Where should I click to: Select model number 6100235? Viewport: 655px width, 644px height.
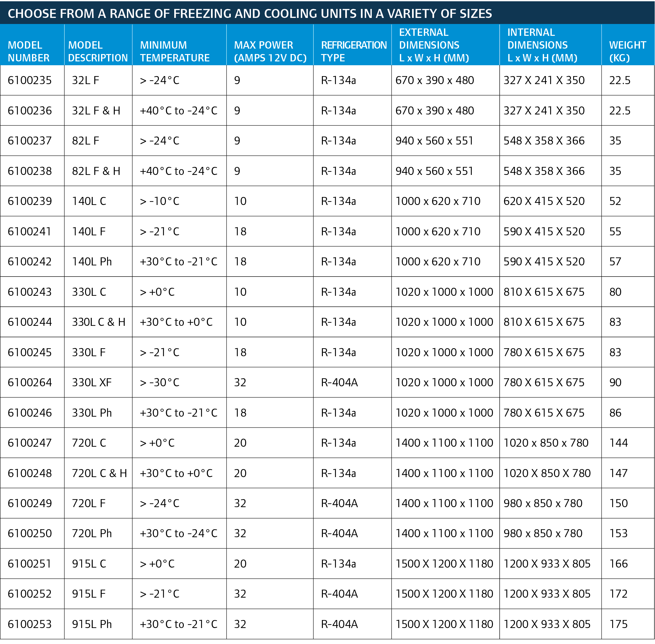tap(30, 80)
